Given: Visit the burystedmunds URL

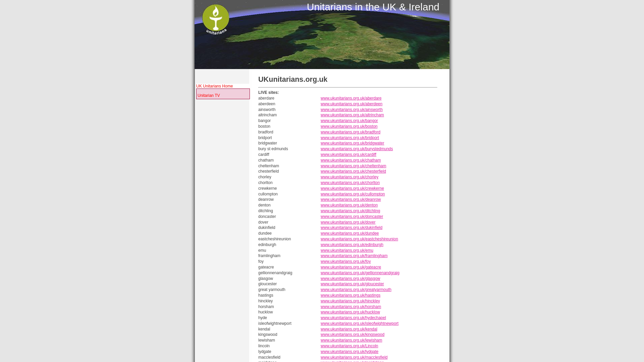Looking at the screenshot, I should click(357, 149).
